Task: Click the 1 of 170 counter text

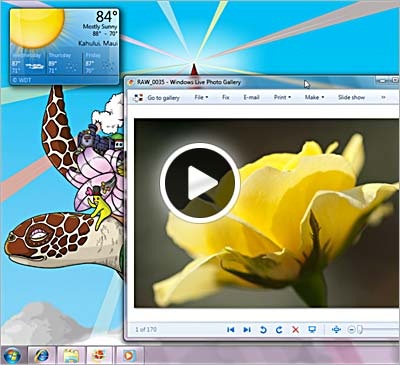Action: 146,329
